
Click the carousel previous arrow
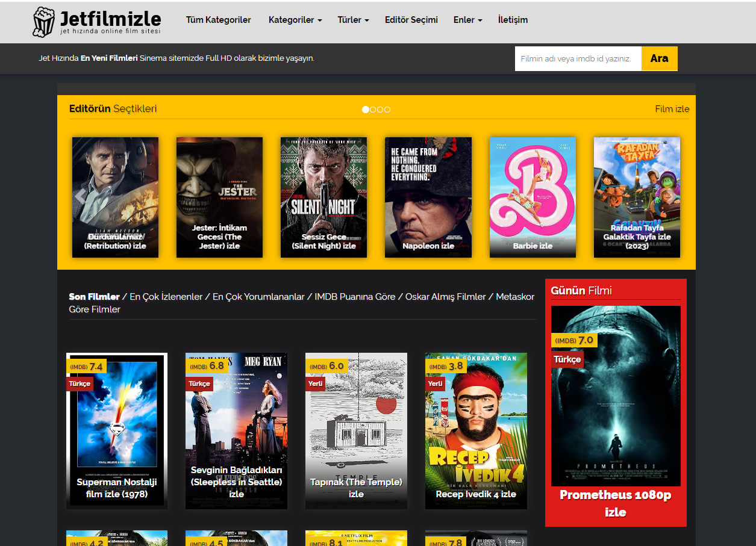pyautogui.click(x=80, y=196)
